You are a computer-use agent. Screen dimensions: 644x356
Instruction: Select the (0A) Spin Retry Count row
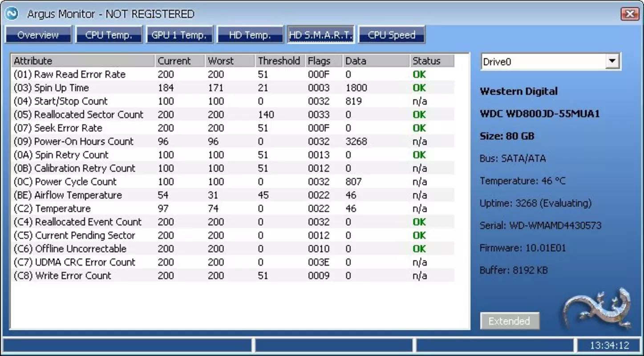click(x=233, y=155)
